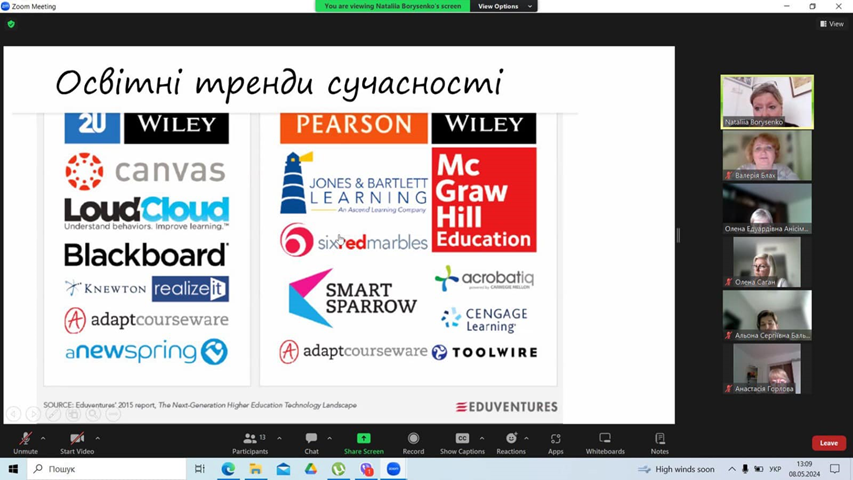This screenshot has width=853, height=480.
Task: Click the View layout button at top right
Action: (x=832, y=24)
